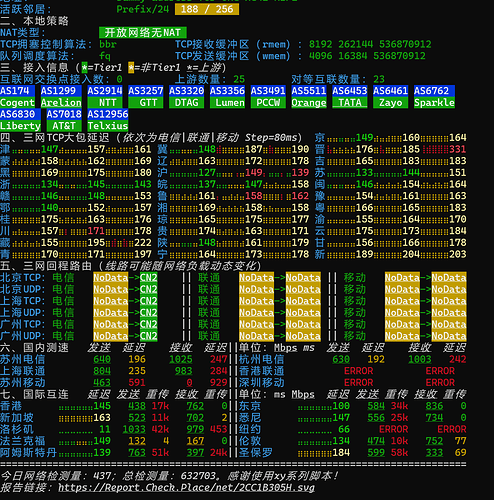Click send value '599' for 圣保罗
This screenshot has width=494, height=500.
point(376,453)
